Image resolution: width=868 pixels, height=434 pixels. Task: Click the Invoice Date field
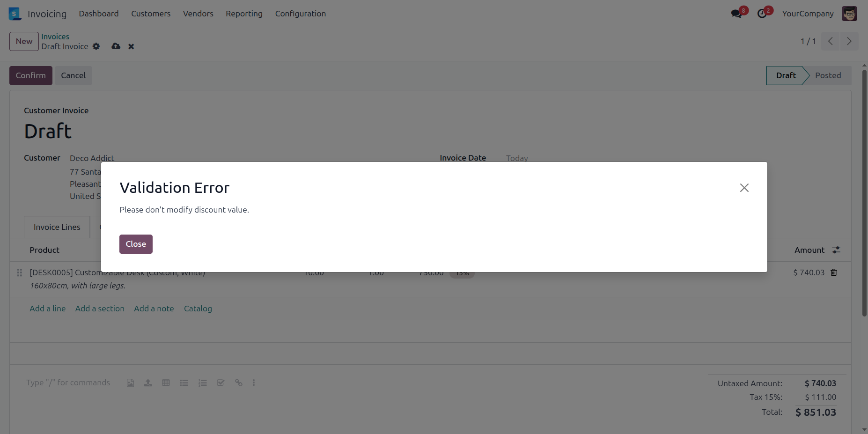[x=517, y=158]
